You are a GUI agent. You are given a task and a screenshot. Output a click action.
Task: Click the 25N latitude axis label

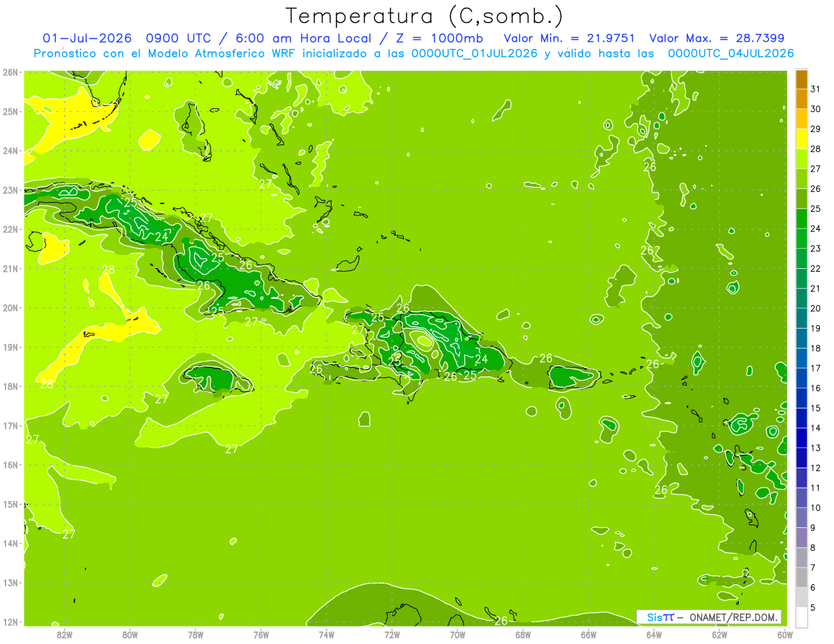[x=10, y=111]
